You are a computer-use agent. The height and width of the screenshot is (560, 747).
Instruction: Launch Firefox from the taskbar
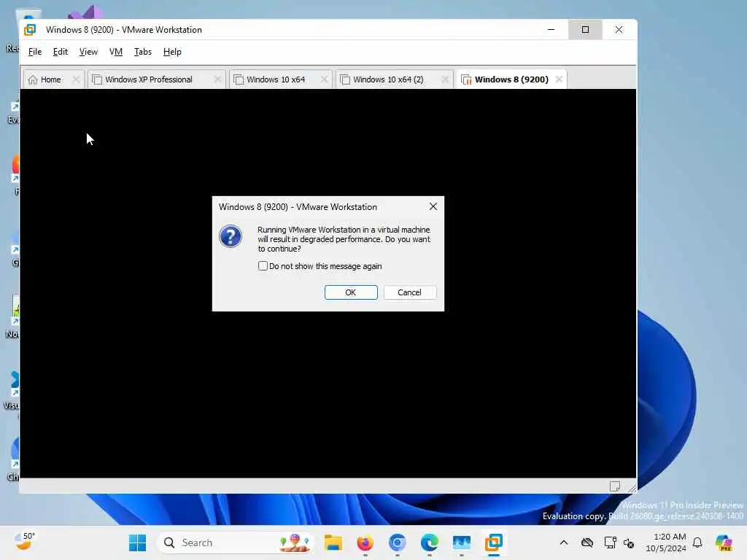[x=365, y=542]
